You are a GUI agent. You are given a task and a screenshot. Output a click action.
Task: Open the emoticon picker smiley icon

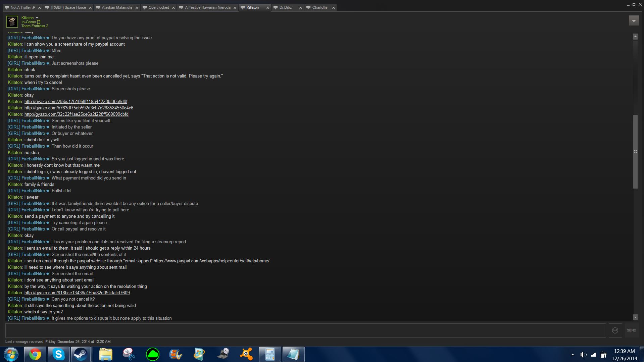615,330
